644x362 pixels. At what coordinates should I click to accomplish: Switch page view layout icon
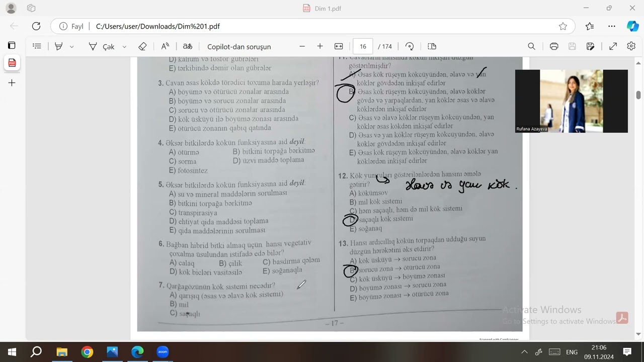(432, 46)
